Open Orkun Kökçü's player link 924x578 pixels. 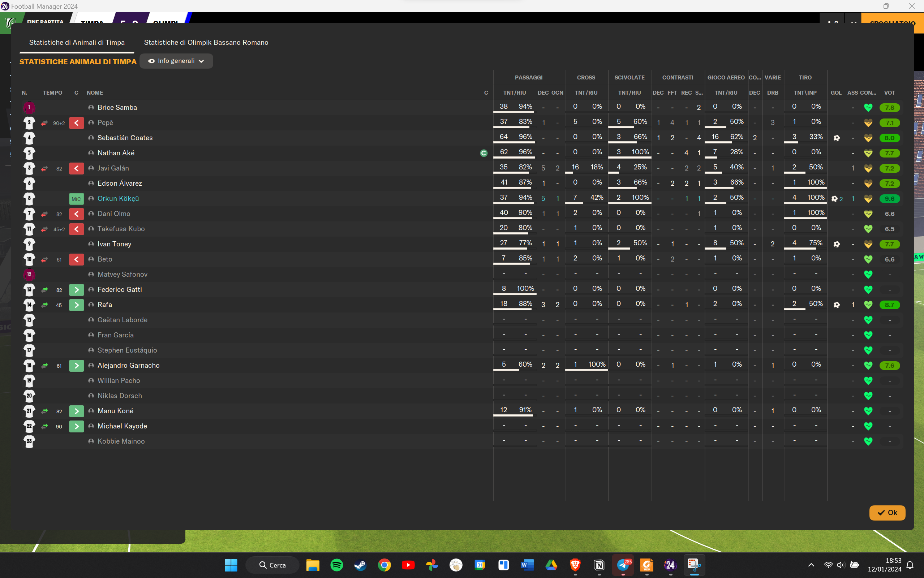tap(118, 199)
